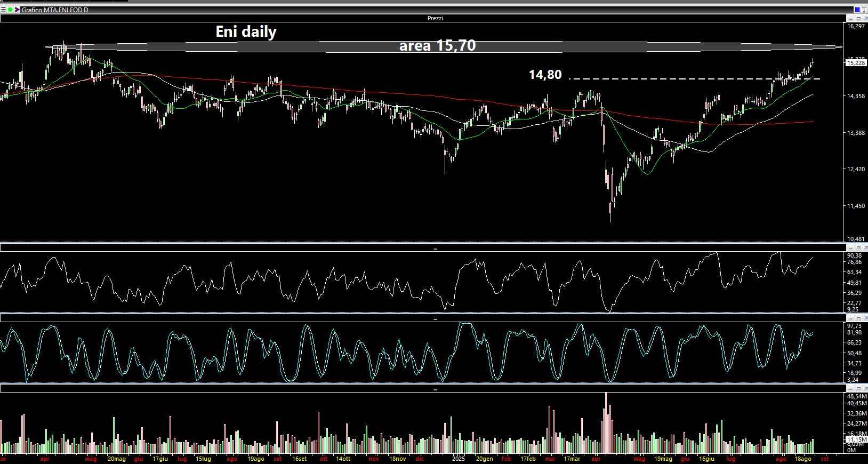Screen dimensions: 868x464
Task: Maximize the Prezzi price panel
Action: click(x=858, y=18)
